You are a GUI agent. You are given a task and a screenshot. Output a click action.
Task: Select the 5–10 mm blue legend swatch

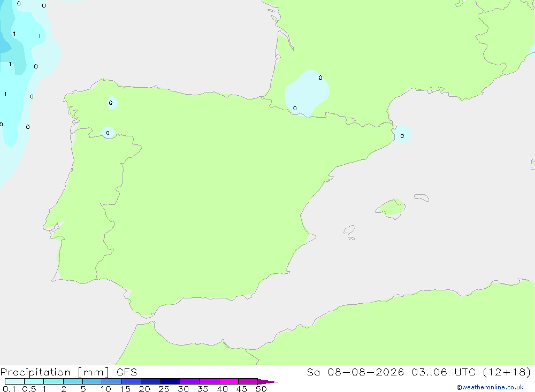92,381
